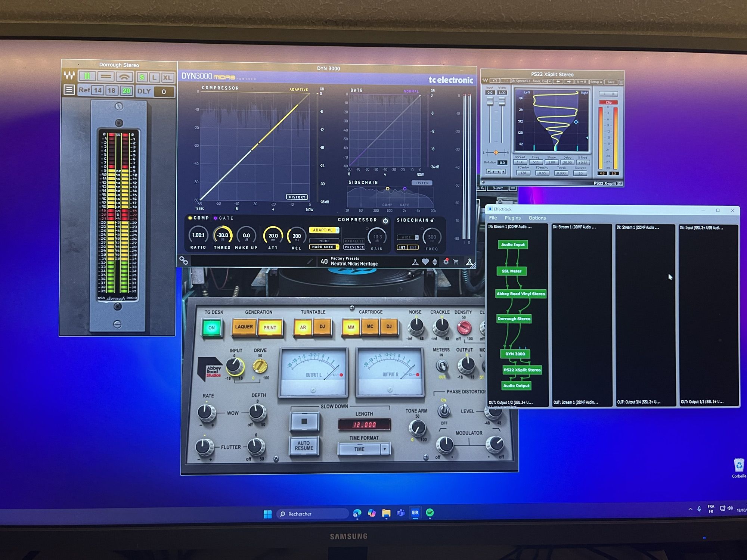
Task: Open the ADAPTIVE compressor mode dropdown
Action: pyautogui.click(x=323, y=230)
